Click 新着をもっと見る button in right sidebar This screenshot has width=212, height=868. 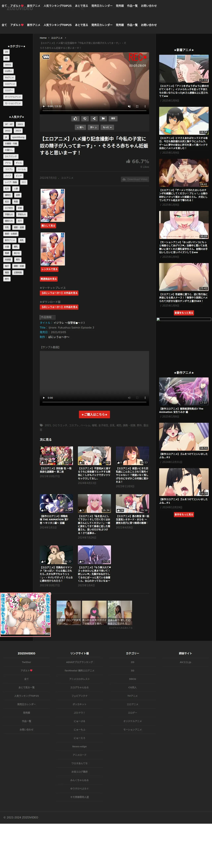pyautogui.click(x=184, y=313)
